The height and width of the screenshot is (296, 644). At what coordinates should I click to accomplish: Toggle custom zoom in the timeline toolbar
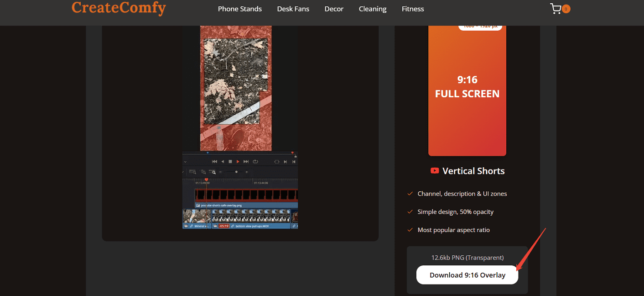coord(213,172)
